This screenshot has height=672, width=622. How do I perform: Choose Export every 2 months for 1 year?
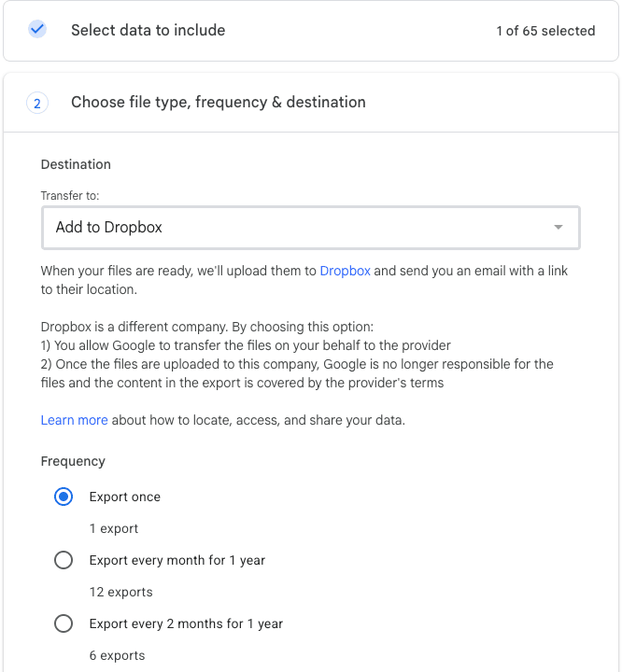click(64, 623)
